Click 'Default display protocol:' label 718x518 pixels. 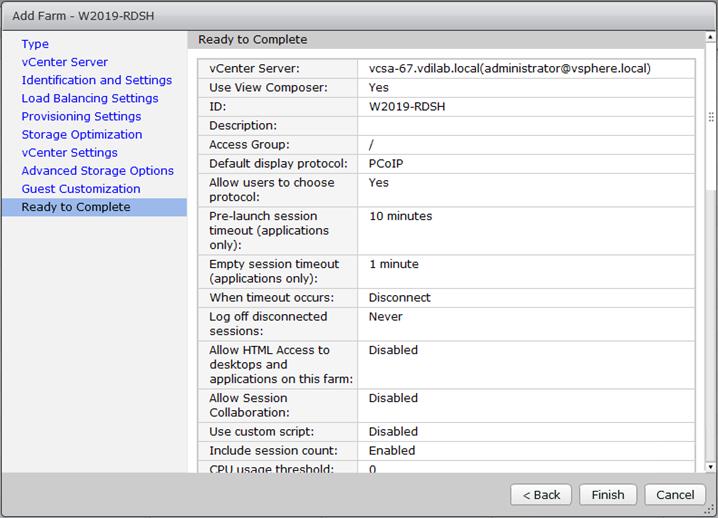(x=278, y=164)
